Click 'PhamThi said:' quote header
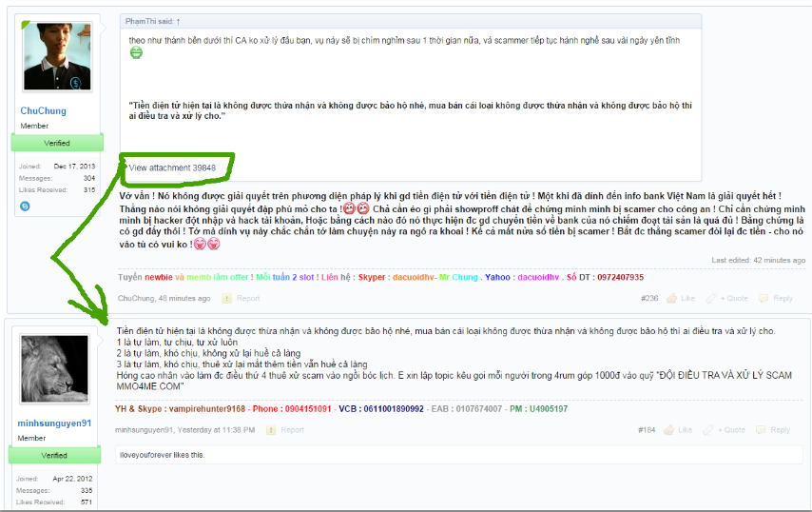Viewport: 812px width, 512px height. click(148, 21)
